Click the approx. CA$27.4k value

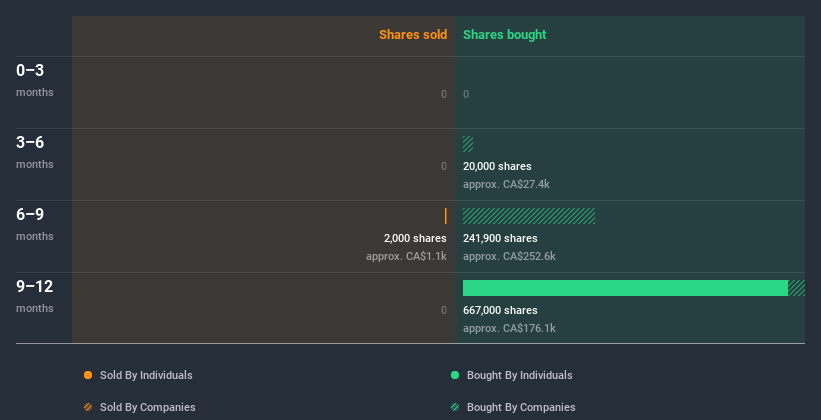click(x=506, y=184)
